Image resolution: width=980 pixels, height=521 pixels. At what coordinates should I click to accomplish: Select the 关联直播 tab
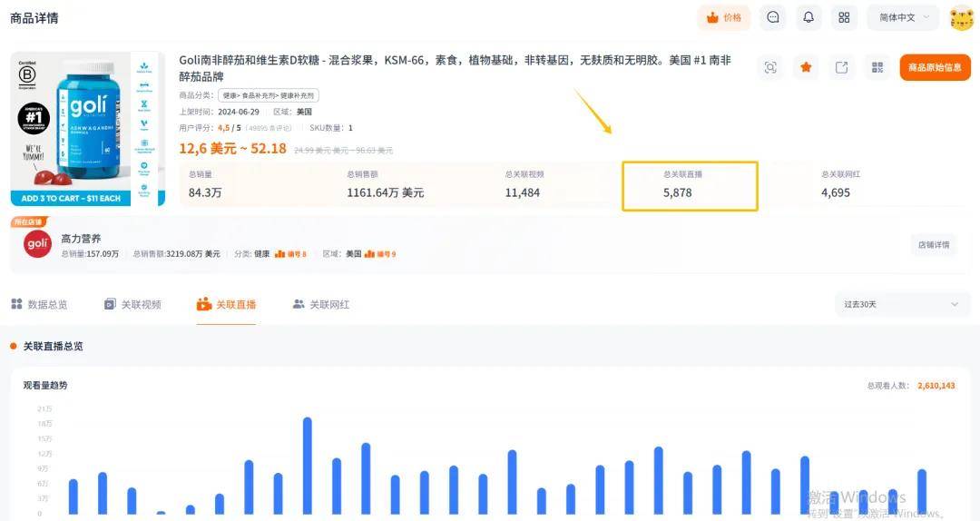[226, 305]
